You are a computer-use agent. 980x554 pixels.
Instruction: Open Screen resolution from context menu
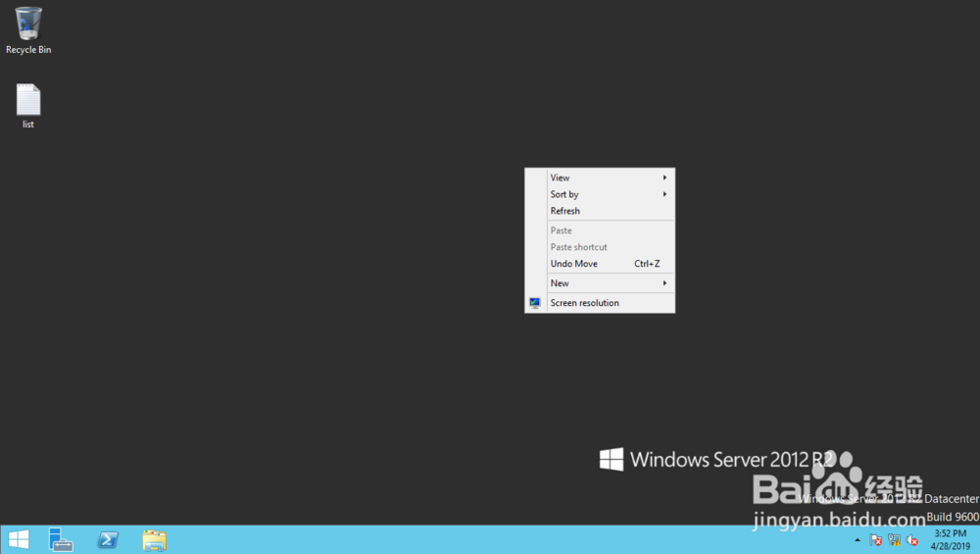coord(600,303)
